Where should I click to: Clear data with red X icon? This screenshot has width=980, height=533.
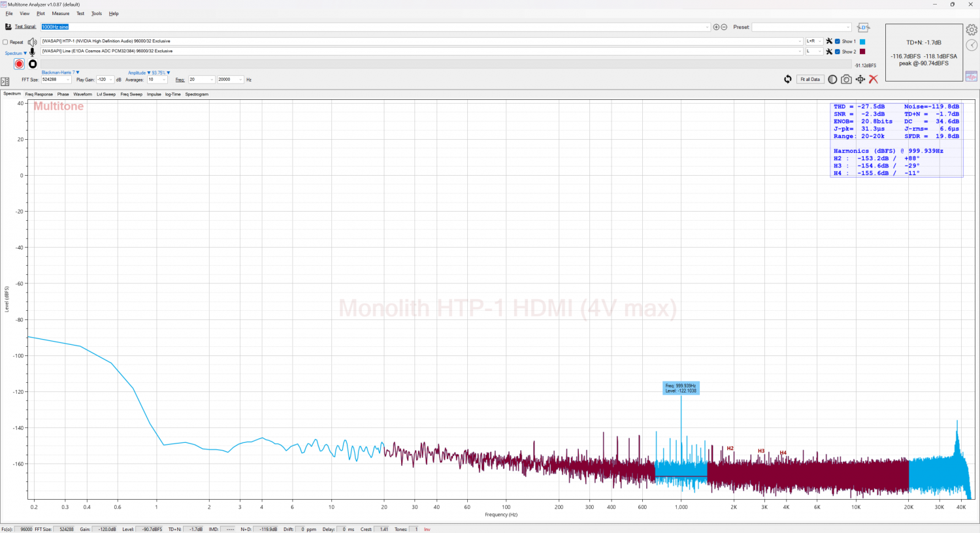[874, 79]
